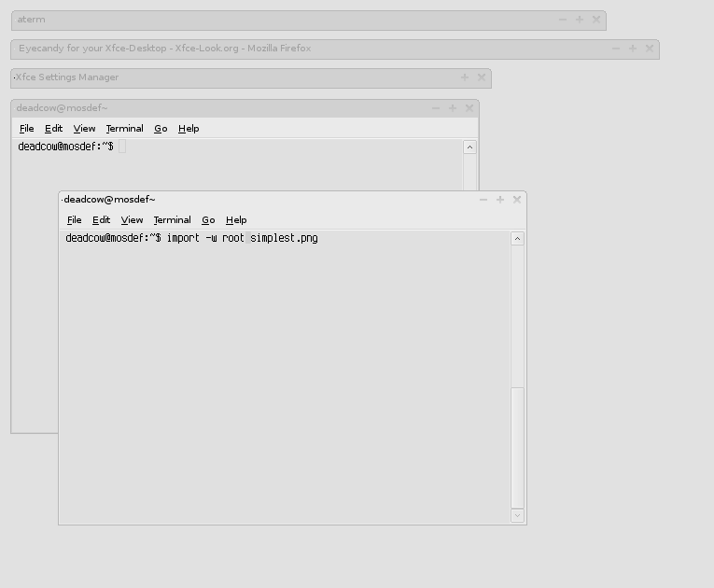
Task: Close the Mozilla Firefox window
Action: [x=650, y=49]
